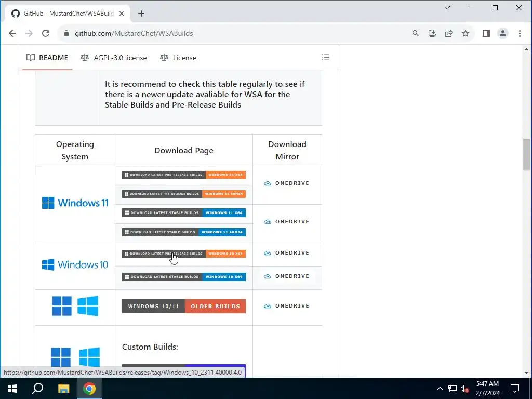Switch to README tab
Viewport: 532px width, 399px height.
pyautogui.click(x=47, y=58)
